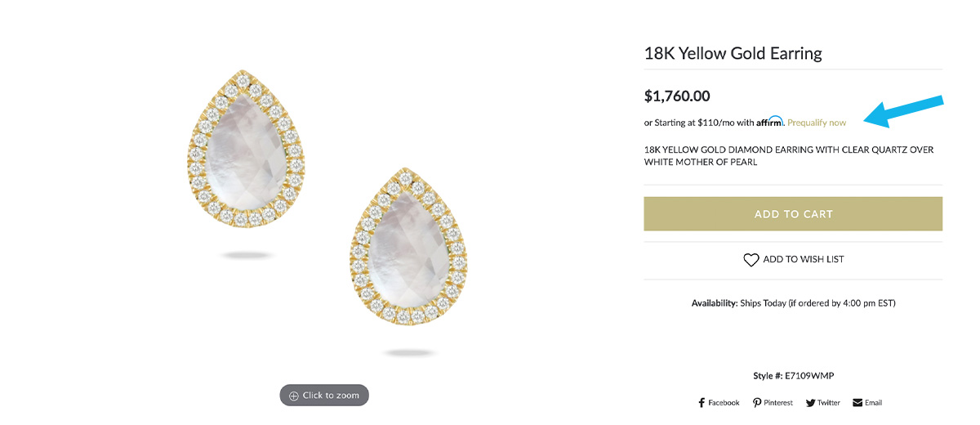The width and height of the screenshot is (980, 425).
Task: Click the Email envelope icon
Action: point(857,403)
